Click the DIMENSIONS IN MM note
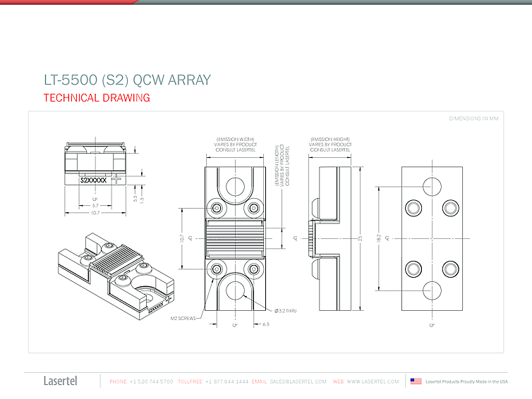This screenshot has width=532, height=399. (x=473, y=118)
